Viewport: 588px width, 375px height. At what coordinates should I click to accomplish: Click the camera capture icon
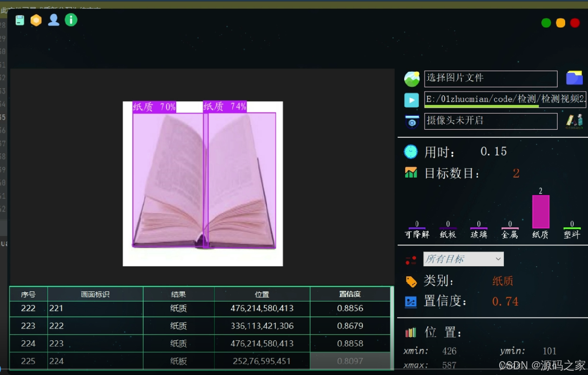(411, 121)
